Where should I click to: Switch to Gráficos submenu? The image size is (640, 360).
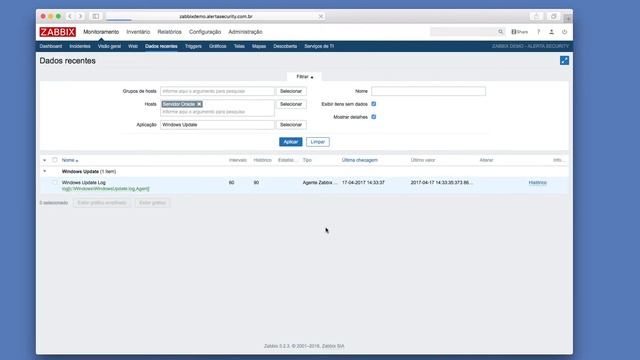(218, 46)
